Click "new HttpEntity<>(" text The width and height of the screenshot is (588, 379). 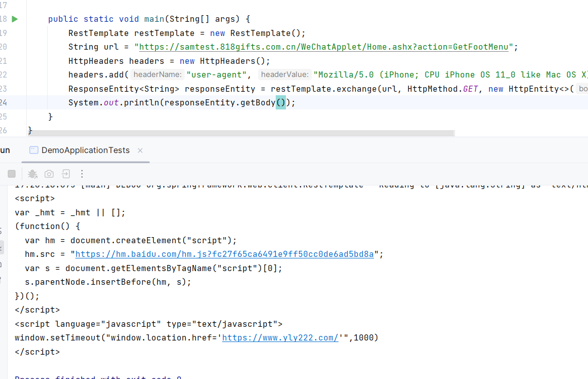tap(531, 89)
